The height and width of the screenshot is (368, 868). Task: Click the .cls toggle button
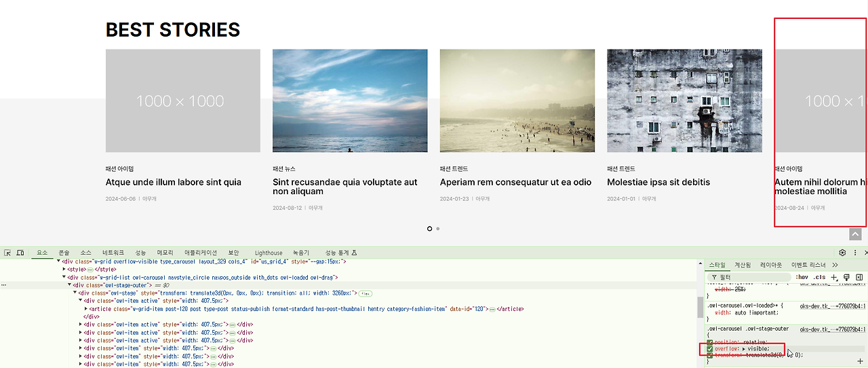(820, 277)
